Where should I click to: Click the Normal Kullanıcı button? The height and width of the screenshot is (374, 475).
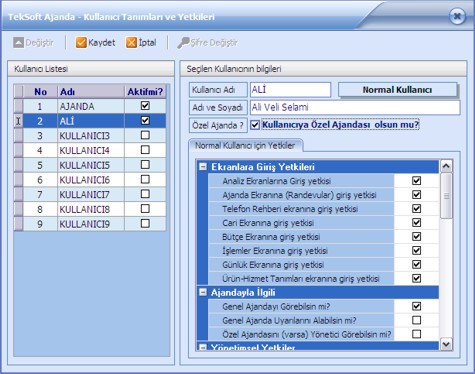pos(397,90)
